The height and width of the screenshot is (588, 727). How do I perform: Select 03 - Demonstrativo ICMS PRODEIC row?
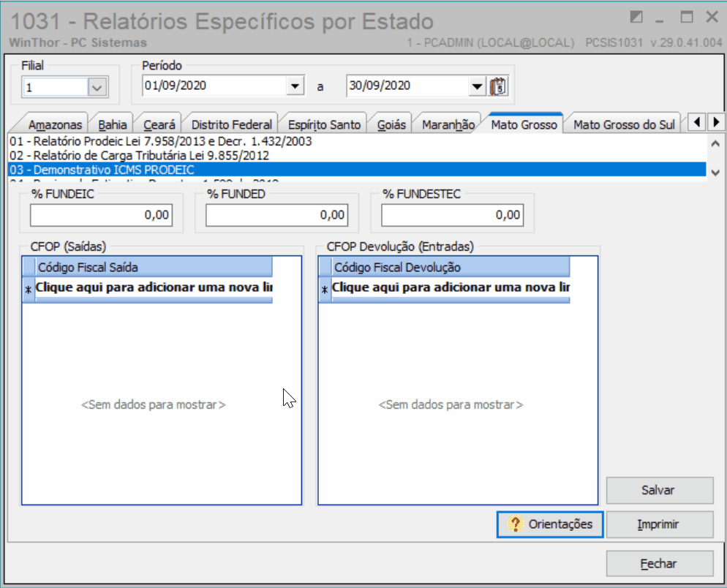(x=357, y=170)
